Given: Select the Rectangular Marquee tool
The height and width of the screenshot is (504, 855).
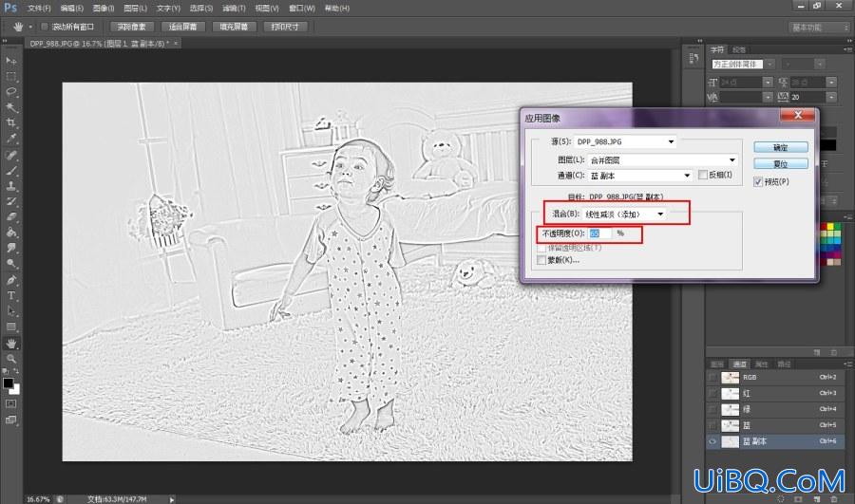Looking at the screenshot, I should click(10, 76).
